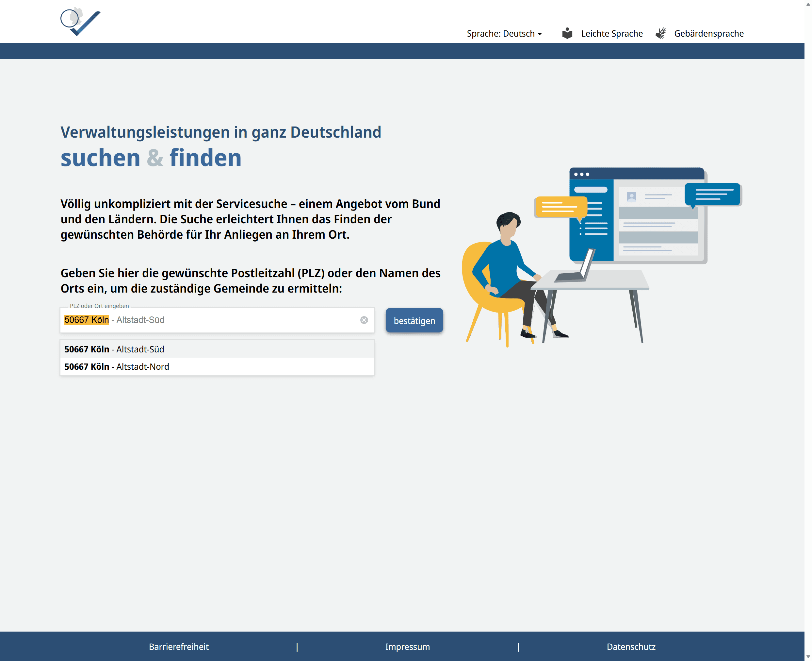812x661 pixels.
Task: Open Impressum footer link
Action: (407, 647)
